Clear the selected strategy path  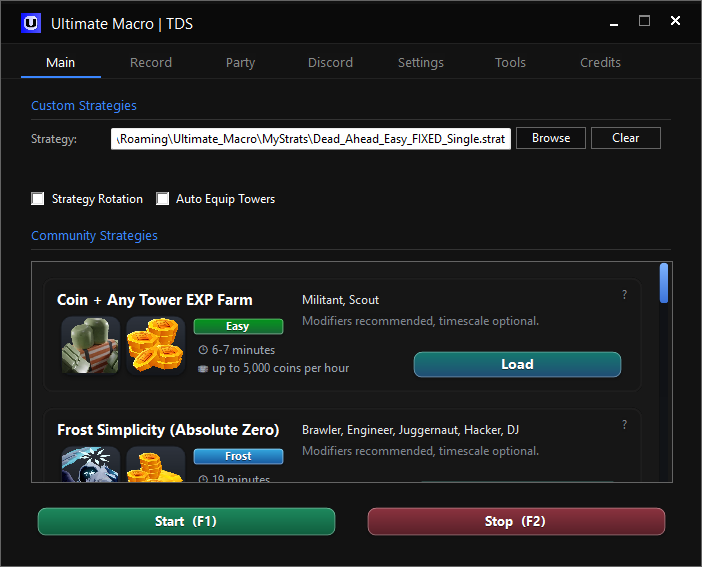[625, 138]
